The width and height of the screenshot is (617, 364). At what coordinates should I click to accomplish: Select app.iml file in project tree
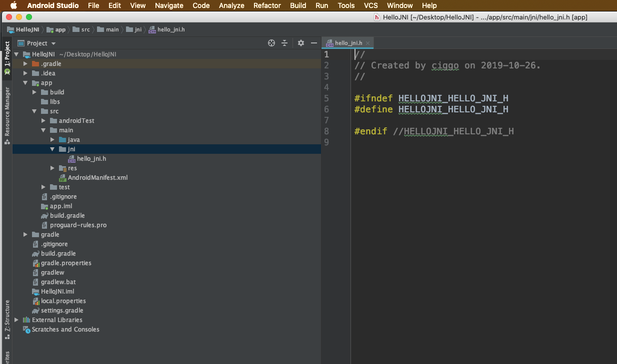tap(57, 206)
